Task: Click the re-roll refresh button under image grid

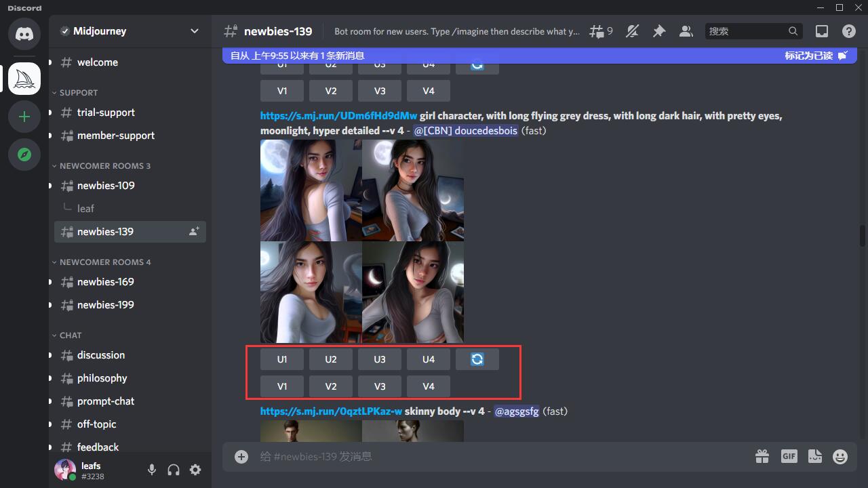Action: 477,359
